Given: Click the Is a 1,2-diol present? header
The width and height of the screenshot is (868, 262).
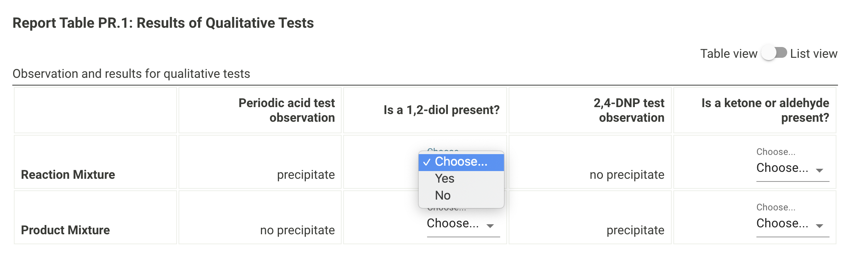Looking at the screenshot, I should 441,110.
